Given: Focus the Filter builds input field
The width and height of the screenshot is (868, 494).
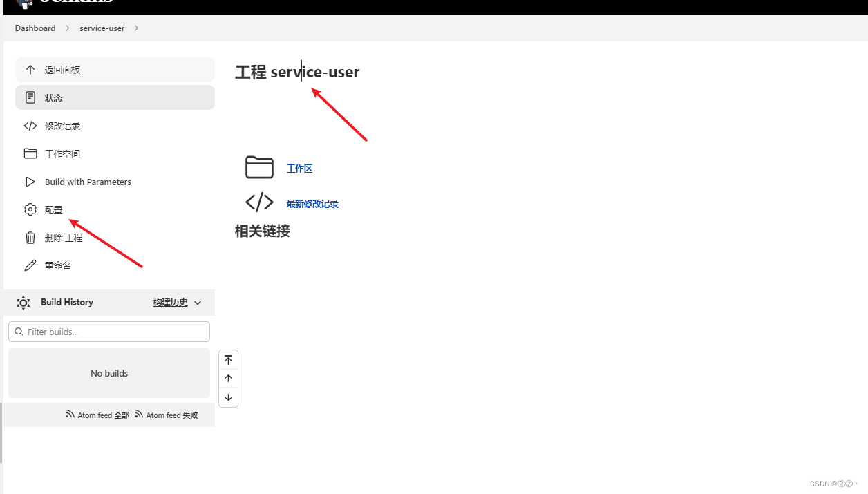Looking at the screenshot, I should [x=109, y=332].
